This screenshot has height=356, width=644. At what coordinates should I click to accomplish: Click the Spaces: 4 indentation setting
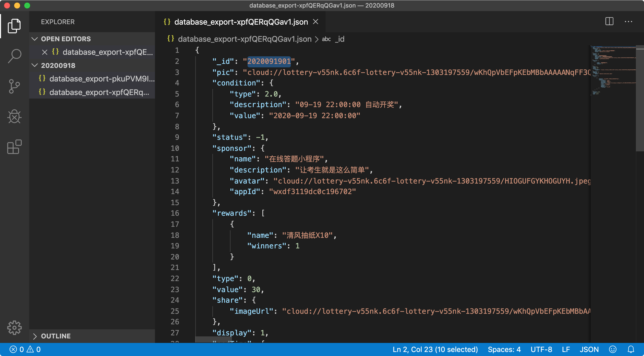pyautogui.click(x=504, y=349)
